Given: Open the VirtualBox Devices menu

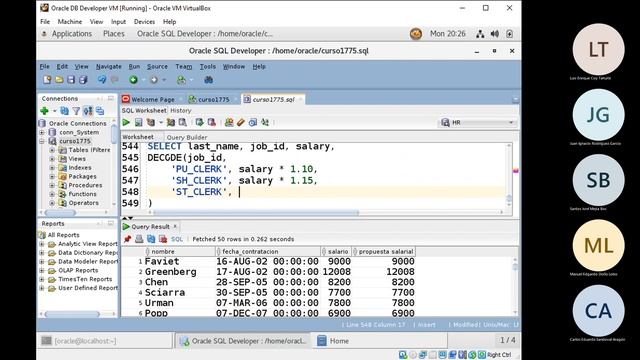Looking at the screenshot, I should (144, 22).
